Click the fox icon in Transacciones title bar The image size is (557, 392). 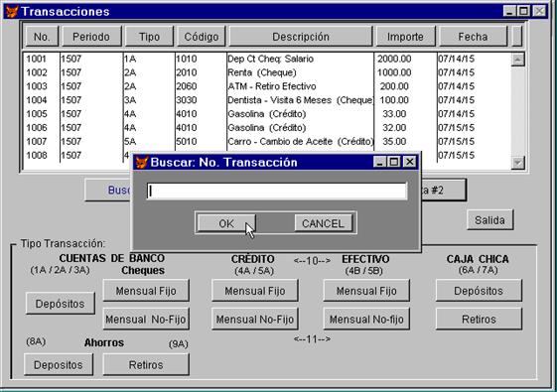pos(12,12)
